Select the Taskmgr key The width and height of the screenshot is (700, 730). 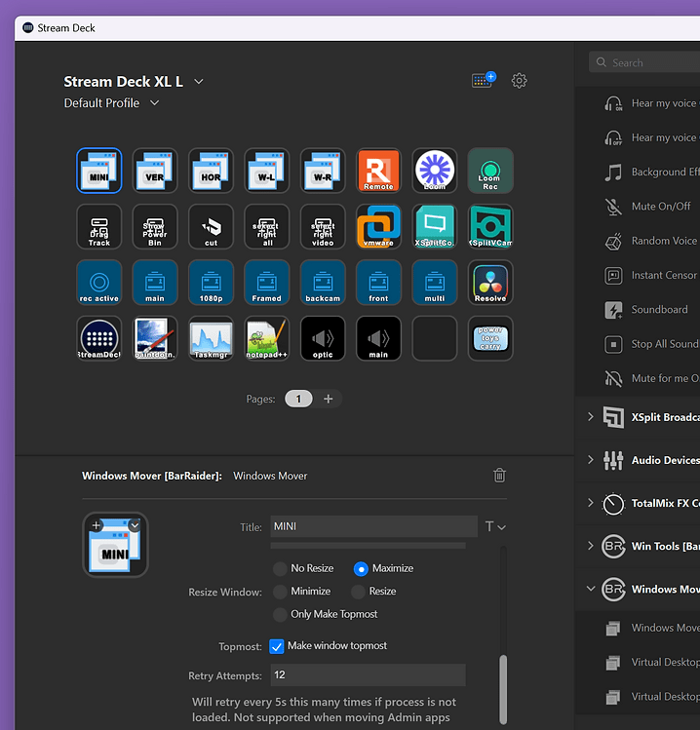tap(211, 338)
